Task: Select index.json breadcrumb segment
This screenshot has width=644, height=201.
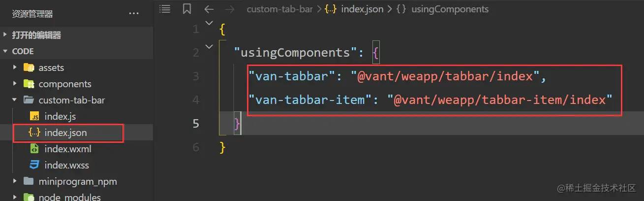Action: [x=362, y=9]
